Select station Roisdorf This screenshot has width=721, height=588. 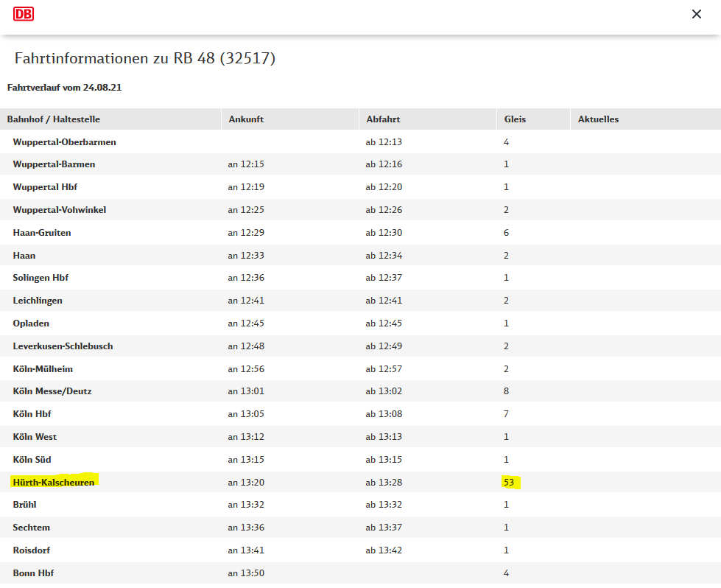(x=31, y=550)
